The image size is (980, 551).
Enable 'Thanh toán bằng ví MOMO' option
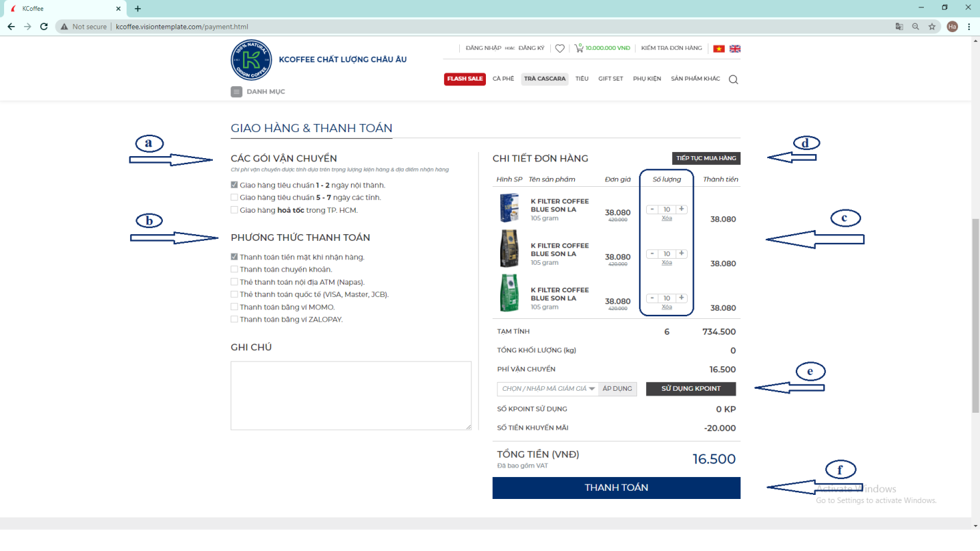point(235,307)
